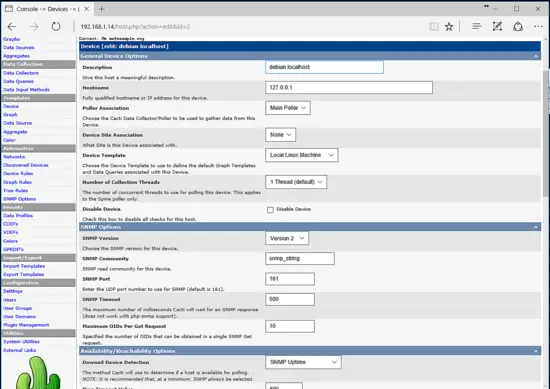Open Color templates link

point(9,140)
